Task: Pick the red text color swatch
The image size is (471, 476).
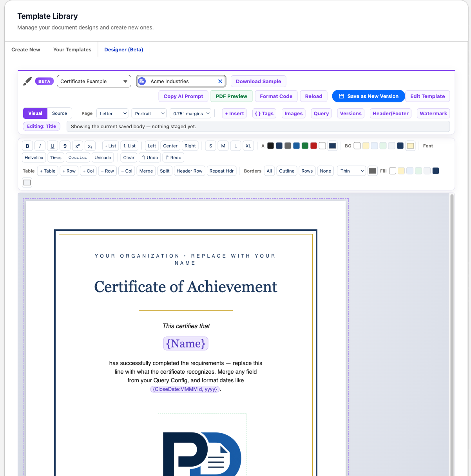Action: [x=313, y=146]
